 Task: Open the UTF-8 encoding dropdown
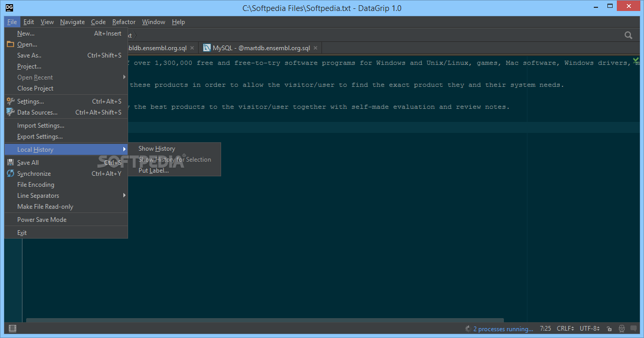(591, 329)
